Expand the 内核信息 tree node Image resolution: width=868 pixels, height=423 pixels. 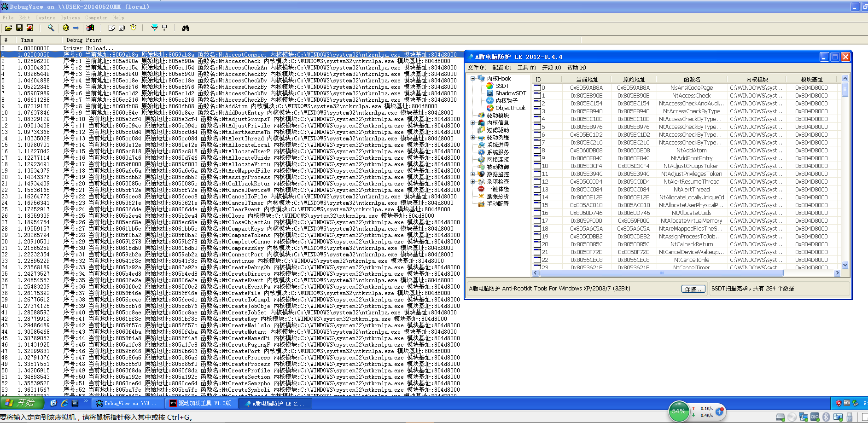click(472, 123)
